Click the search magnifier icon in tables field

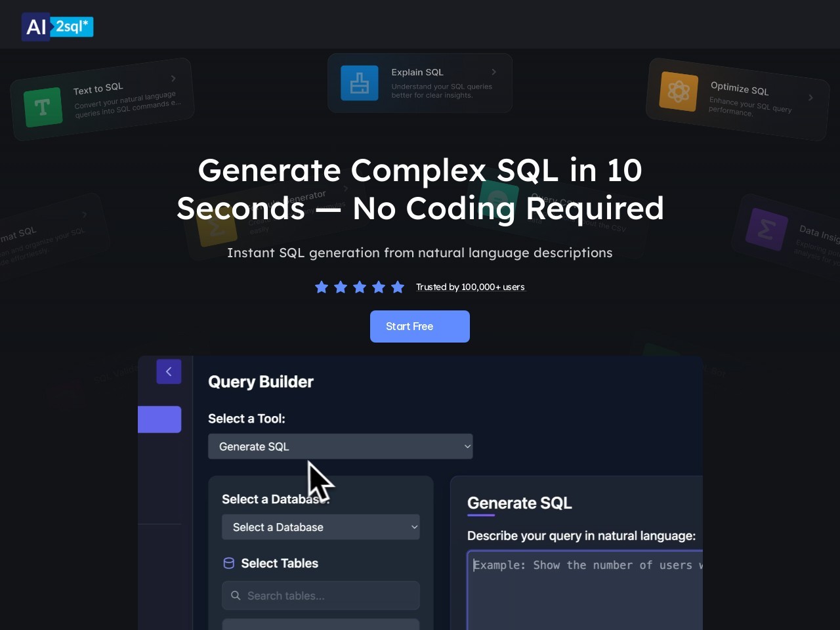click(x=236, y=596)
